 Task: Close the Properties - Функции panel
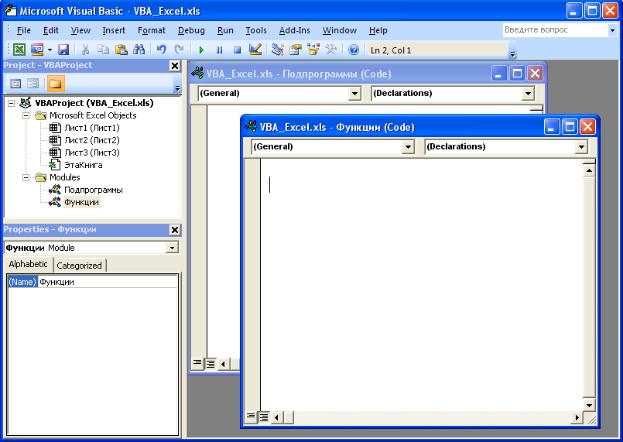tap(174, 230)
